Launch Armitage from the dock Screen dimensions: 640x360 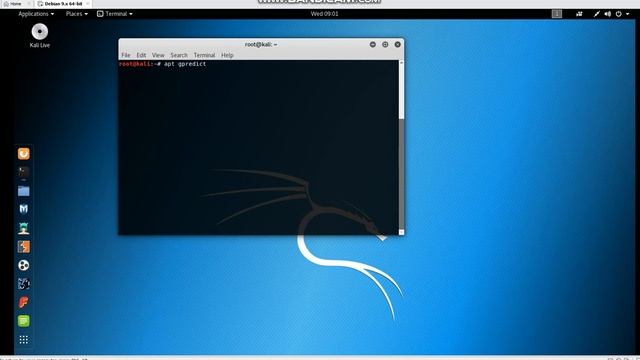pos(24,228)
